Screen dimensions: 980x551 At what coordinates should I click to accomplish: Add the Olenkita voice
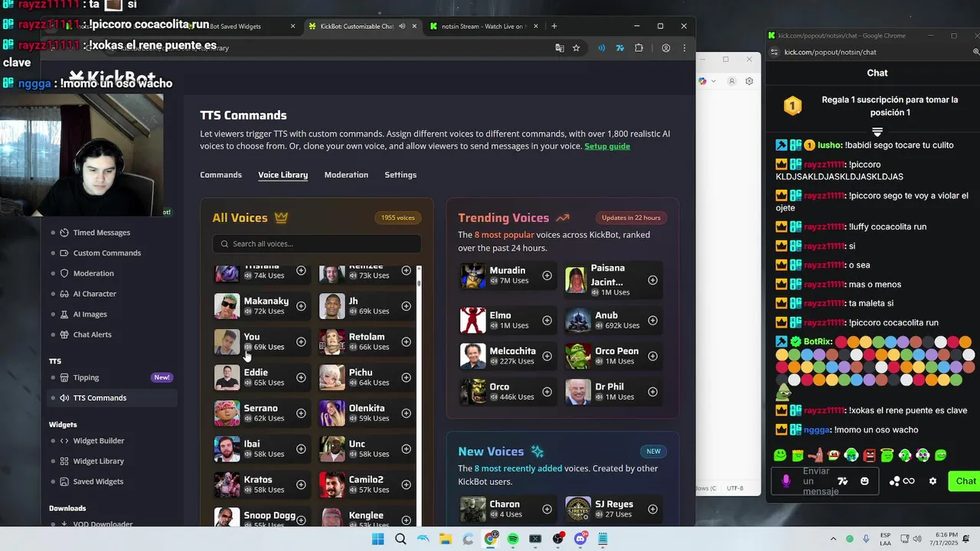point(406,413)
